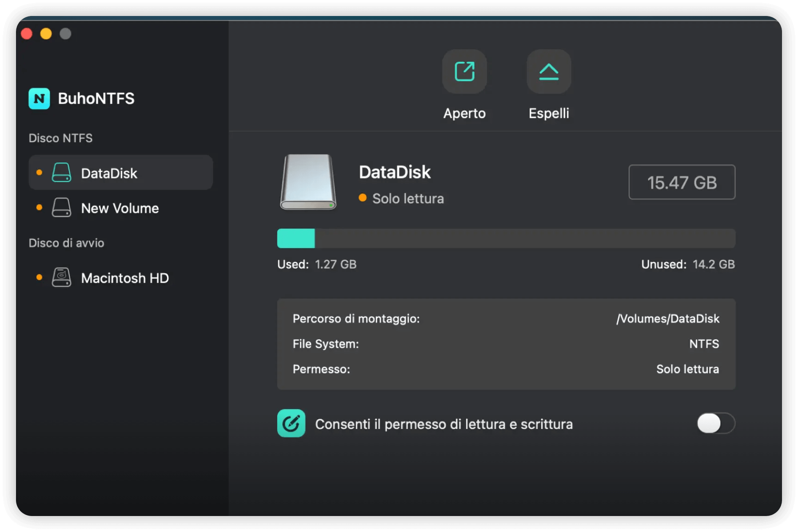Click the Aperto open-disk icon

click(x=464, y=71)
